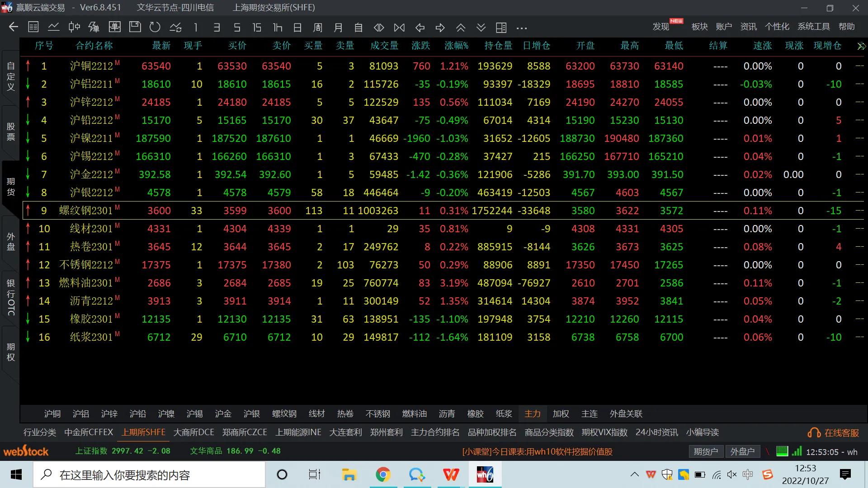Select the 1h period button
Viewport: 868px width, 488px height.
click(x=277, y=28)
